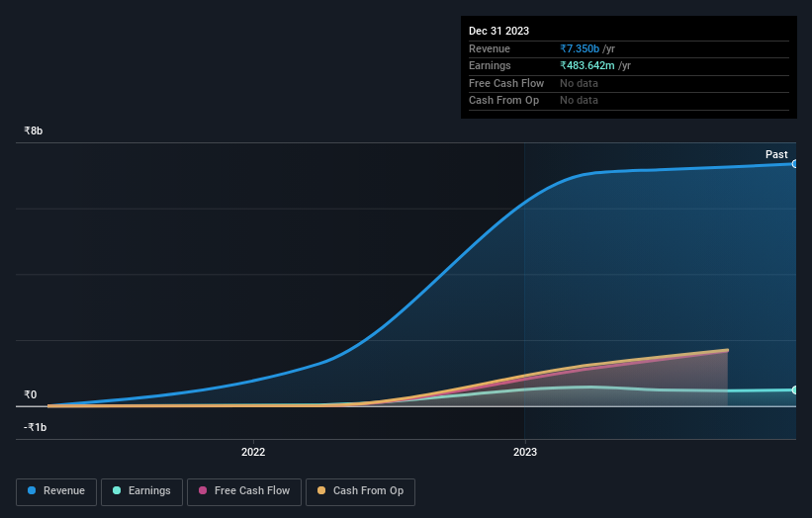The image size is (812, 518).
Task: Toggle the Free Cash Flow legend button
Action: [x=244, y=491]
